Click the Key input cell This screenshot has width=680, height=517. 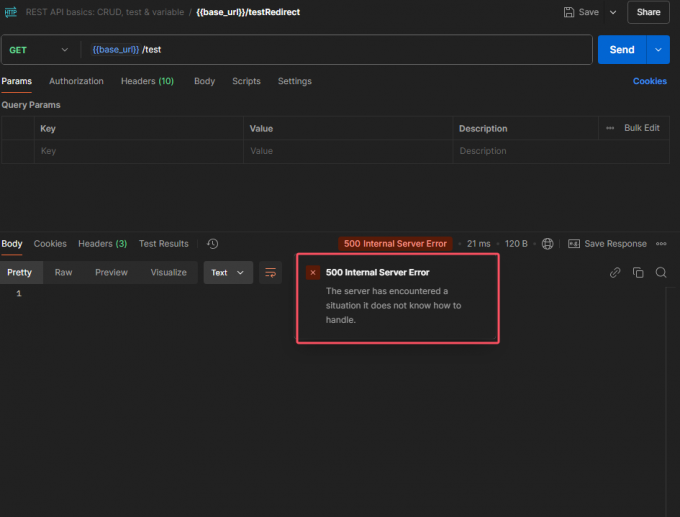139,151
